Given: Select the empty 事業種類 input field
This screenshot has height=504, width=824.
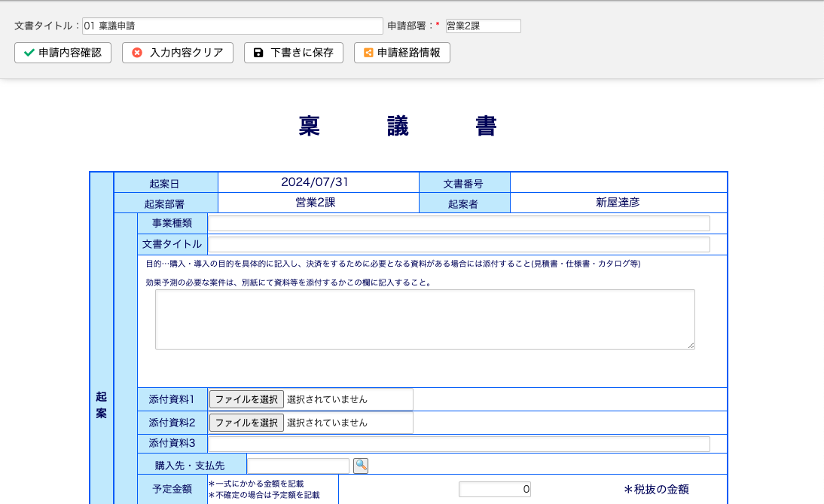Looking at the screenshot, I should tap(459, 223).
